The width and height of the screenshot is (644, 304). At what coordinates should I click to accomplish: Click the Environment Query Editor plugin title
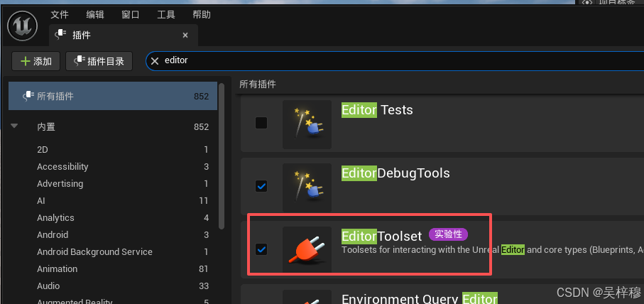[x=420, y=298]
